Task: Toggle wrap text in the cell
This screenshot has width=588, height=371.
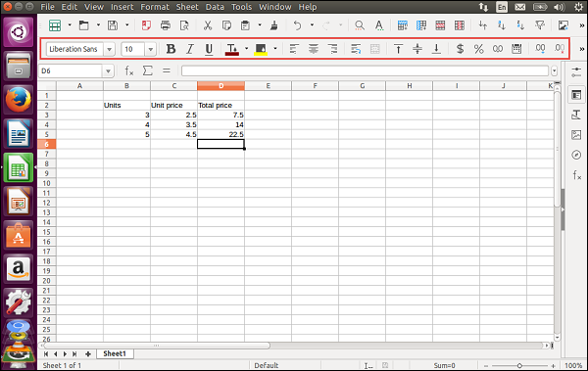Action: pos(356,49)
